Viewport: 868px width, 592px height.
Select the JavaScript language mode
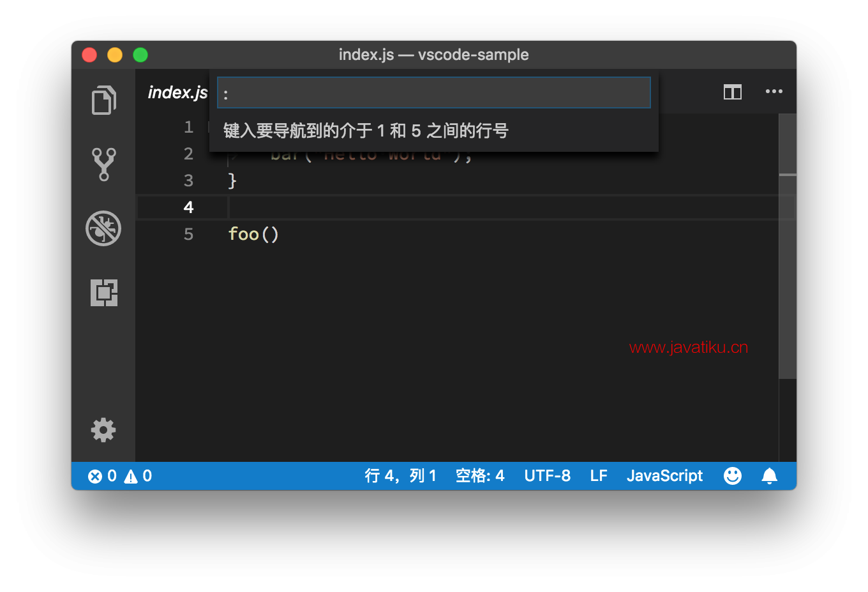[664, 476]
